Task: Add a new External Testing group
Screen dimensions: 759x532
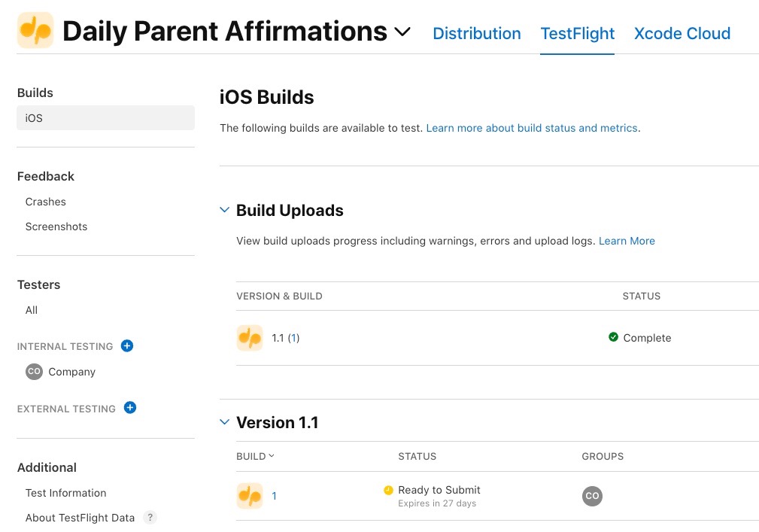Action: pyautogui.click(x=129, y=409)
